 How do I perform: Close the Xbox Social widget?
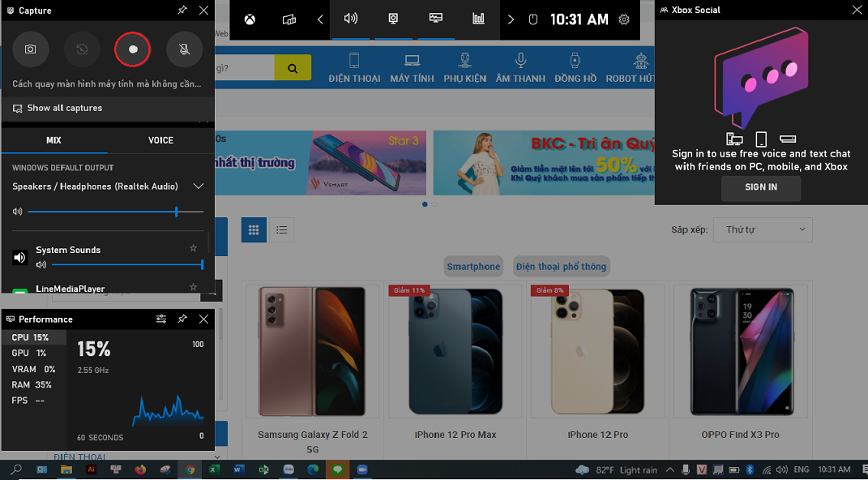click(x=857, y=10)
